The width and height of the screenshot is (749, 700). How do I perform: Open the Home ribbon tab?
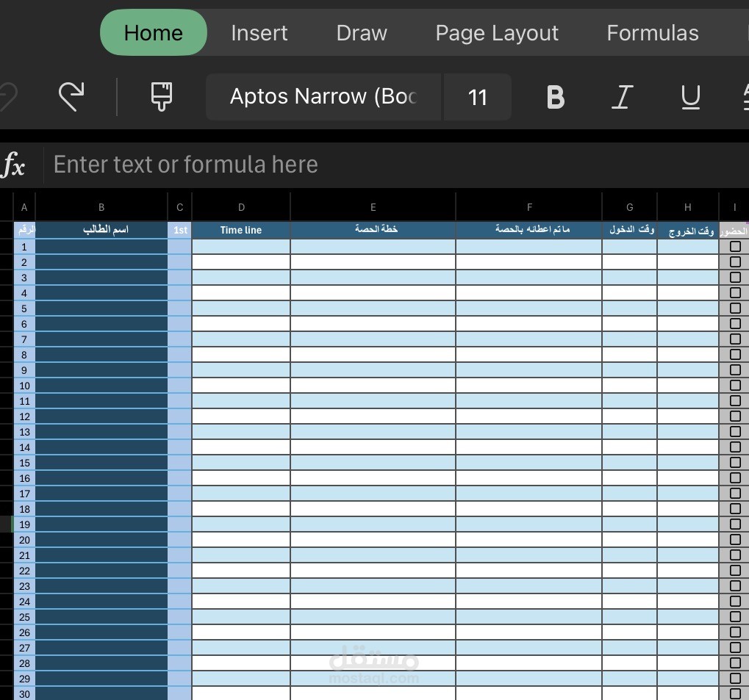(154, 32)
